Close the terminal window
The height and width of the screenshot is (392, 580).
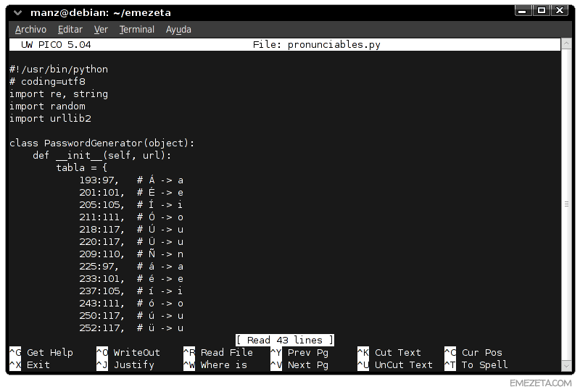coord(560,11)
